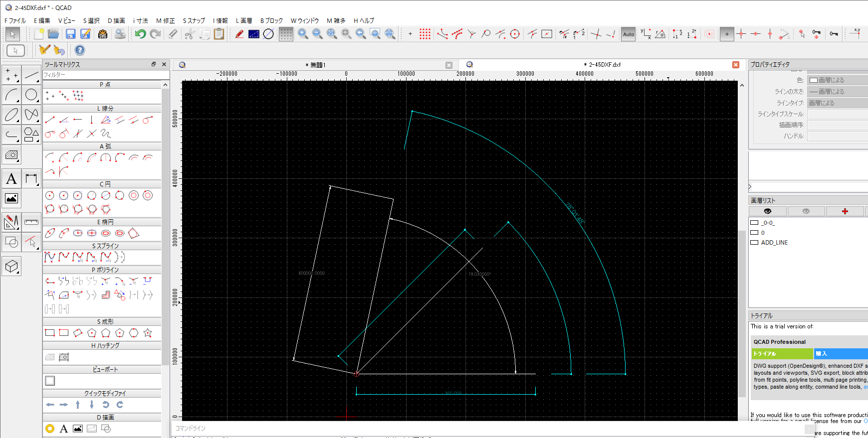Screen dimensions: 868x438
Task: Undo the last action with the green arrow
Action: tap(140, 34)
